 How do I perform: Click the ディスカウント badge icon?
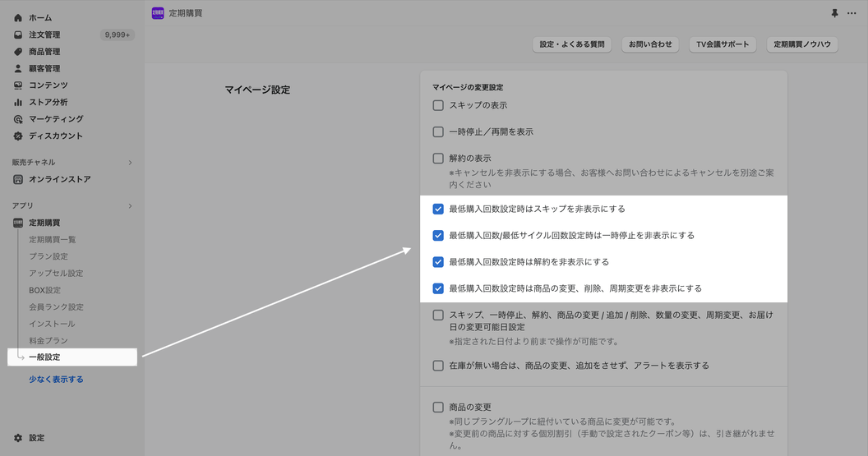(x=18, y=136)
